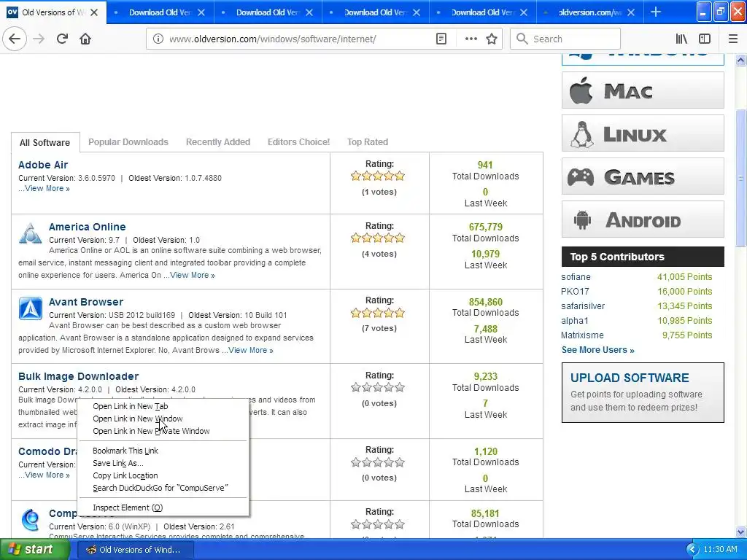Image resolution: width=747 pixels, height=560 pixels.
Task: Open page actions three-dot menu
Action: (471, 39)
